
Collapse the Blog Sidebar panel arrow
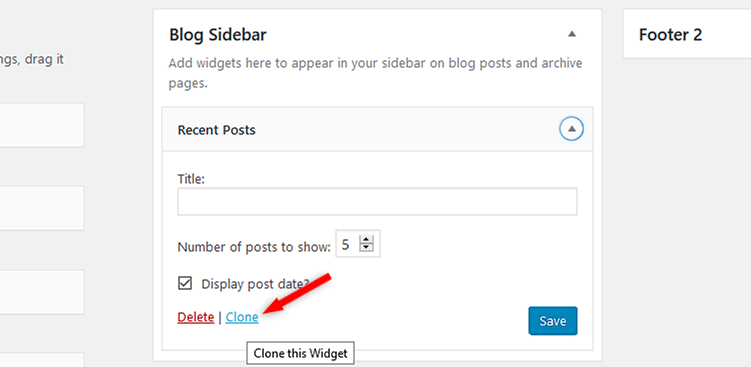point(571,34)
